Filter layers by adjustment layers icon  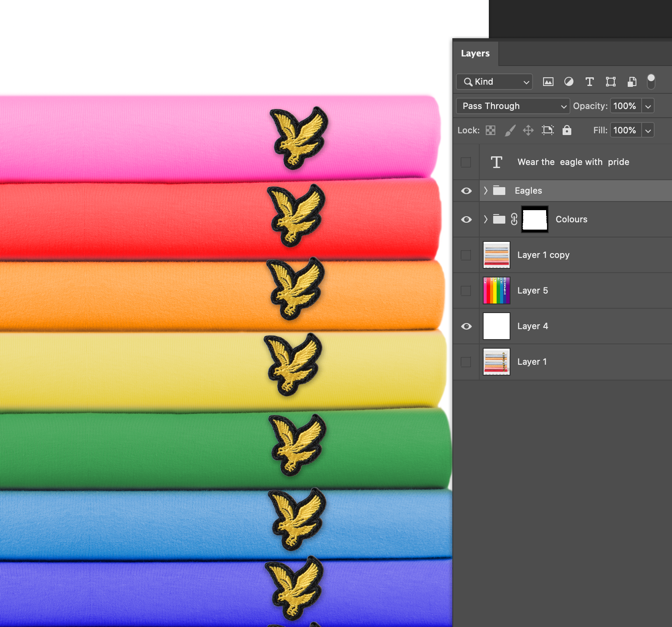[x=569, y=82]
